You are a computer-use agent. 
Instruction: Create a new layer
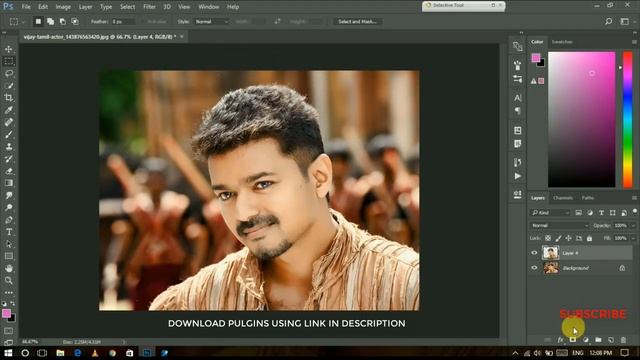pos(611,340)
